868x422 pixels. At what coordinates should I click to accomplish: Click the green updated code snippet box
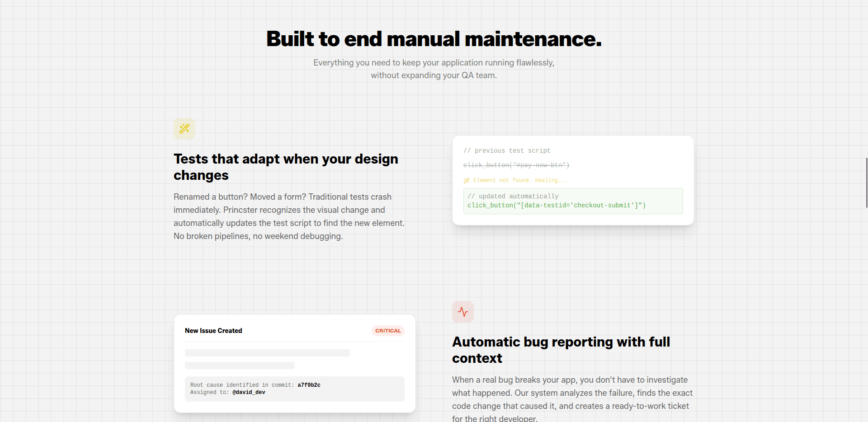573,201
